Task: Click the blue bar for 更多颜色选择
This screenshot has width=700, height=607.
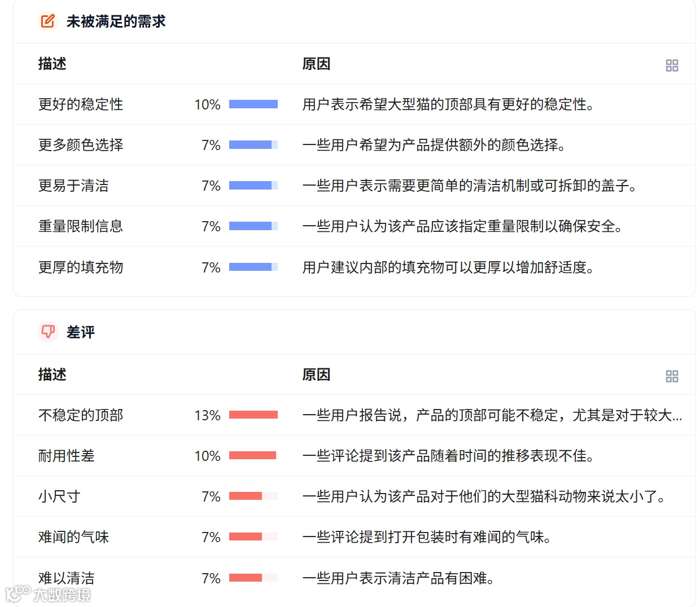Action: [253, 145]
